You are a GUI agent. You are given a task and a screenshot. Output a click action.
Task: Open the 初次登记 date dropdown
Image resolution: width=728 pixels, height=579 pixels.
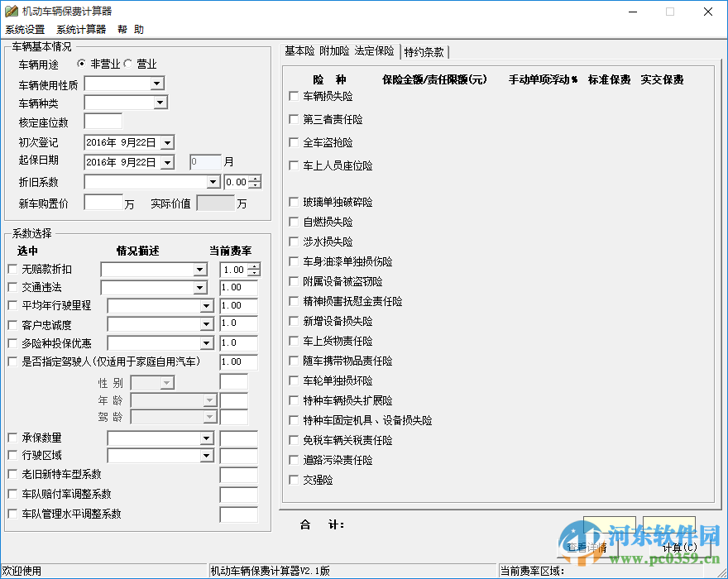point(168,141)
